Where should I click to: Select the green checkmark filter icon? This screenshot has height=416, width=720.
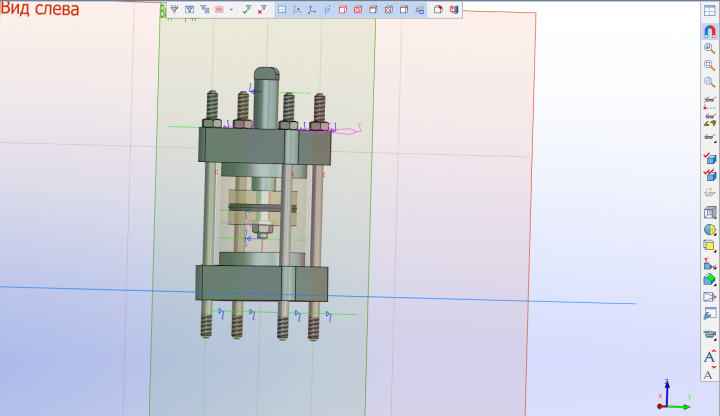[247, 9]
